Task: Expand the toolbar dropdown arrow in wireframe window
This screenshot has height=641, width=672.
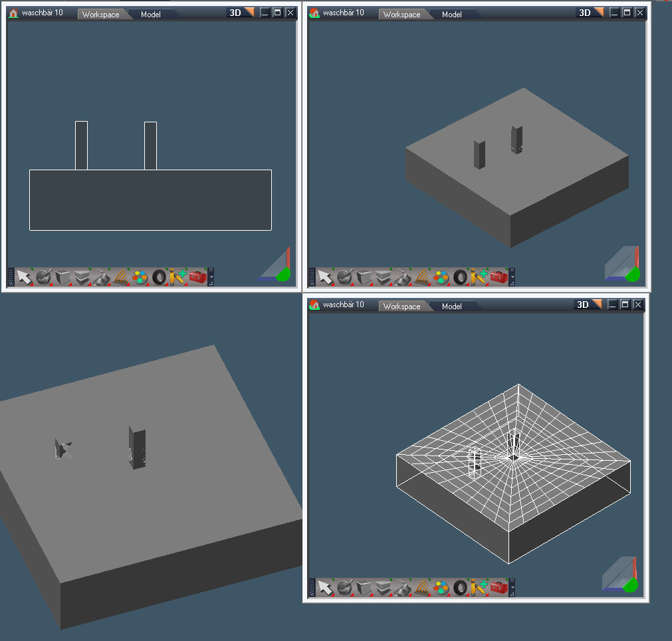Action: 512,588
